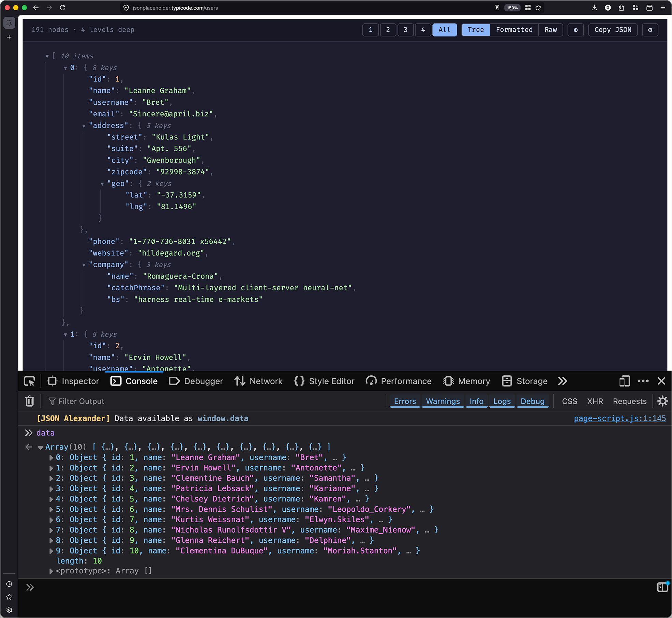
Task: Expand tree to depth level 4
Action: (x=423, y=30)
